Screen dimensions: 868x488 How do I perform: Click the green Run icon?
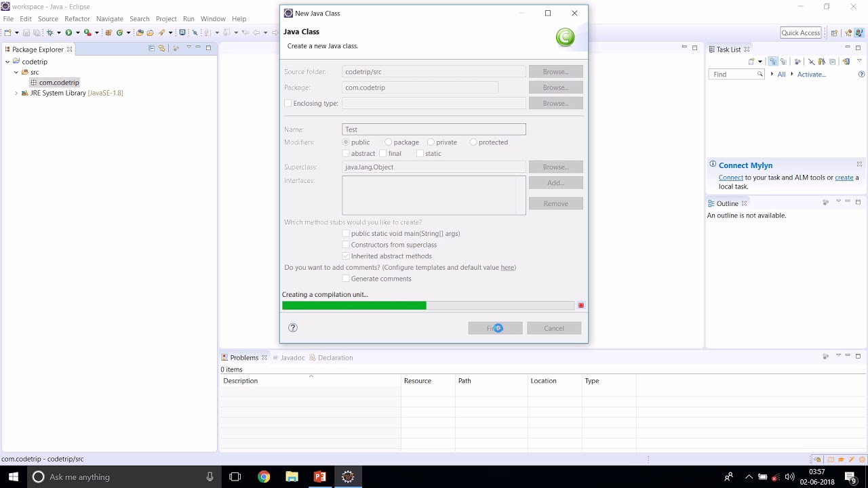tap(68, 33)
